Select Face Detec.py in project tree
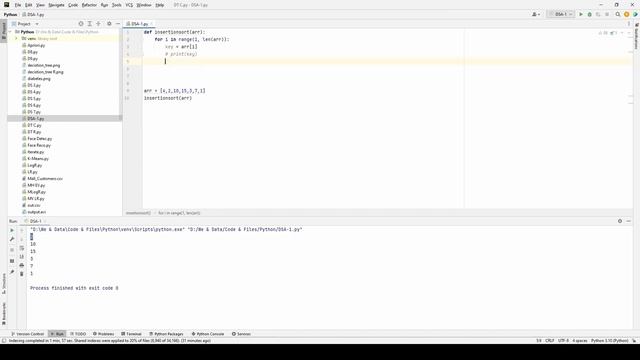 39,139
